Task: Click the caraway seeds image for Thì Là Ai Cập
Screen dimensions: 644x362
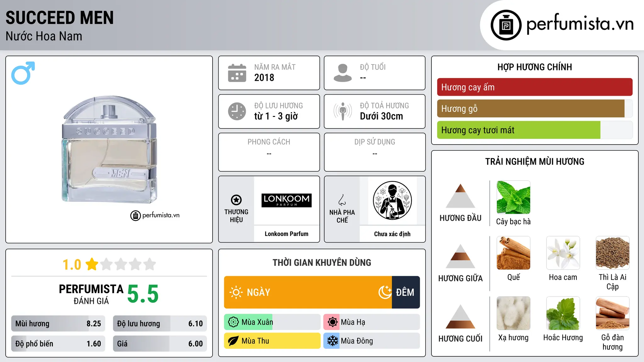Action: click(x=613, y=253)
